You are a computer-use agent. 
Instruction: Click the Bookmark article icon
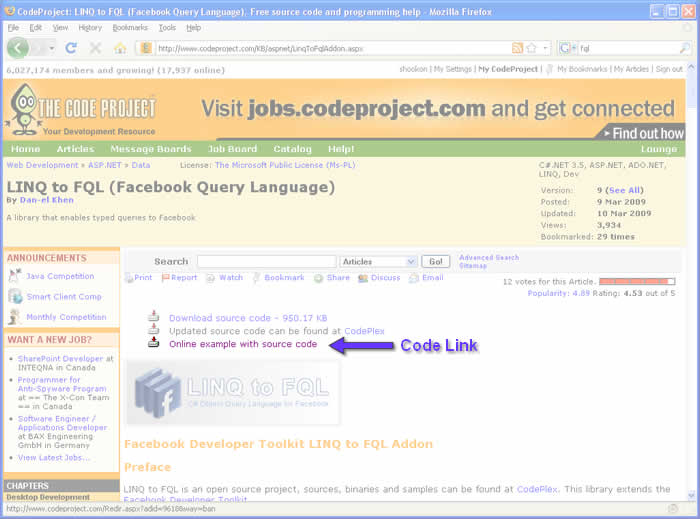click(256, 278)
